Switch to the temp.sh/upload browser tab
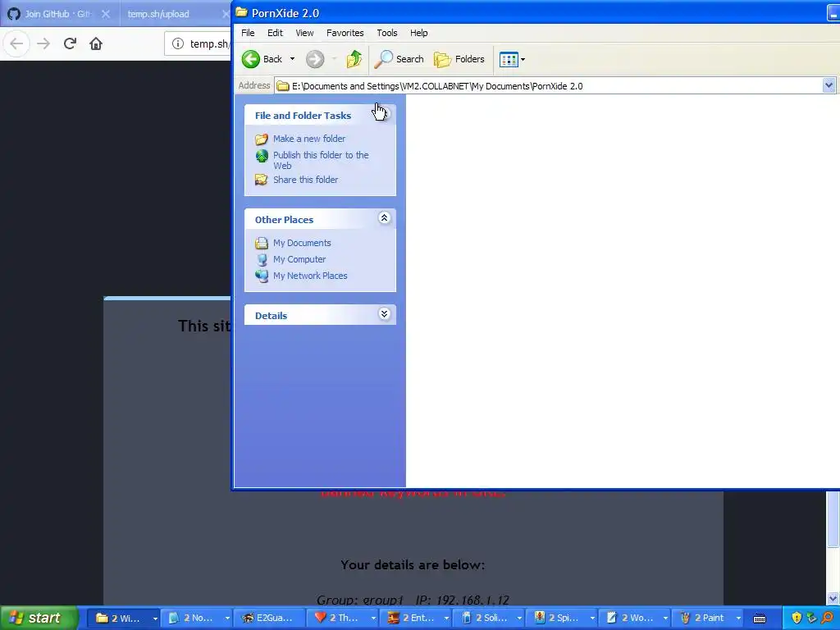The width and height of the screenshot is (840, 630). click(158, 14)
